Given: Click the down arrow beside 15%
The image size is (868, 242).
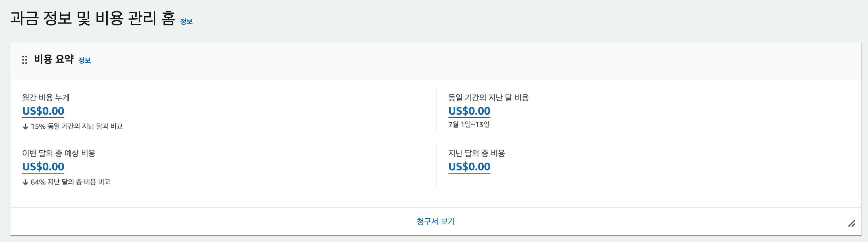Looking at the screenshot, I should click(25, 127).
